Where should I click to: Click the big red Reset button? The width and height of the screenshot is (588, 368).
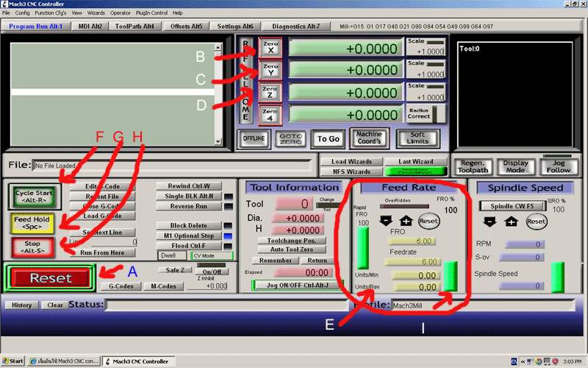[51, 278]
